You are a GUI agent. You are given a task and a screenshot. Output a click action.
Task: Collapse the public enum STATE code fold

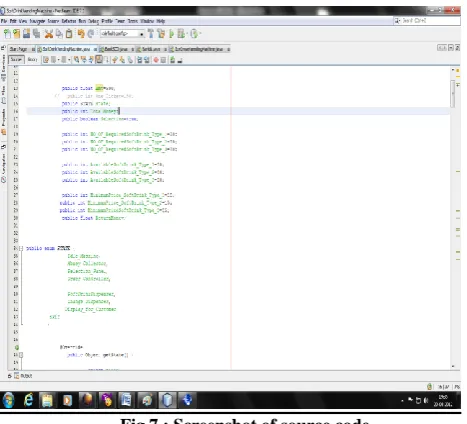[x=21, y=248]
